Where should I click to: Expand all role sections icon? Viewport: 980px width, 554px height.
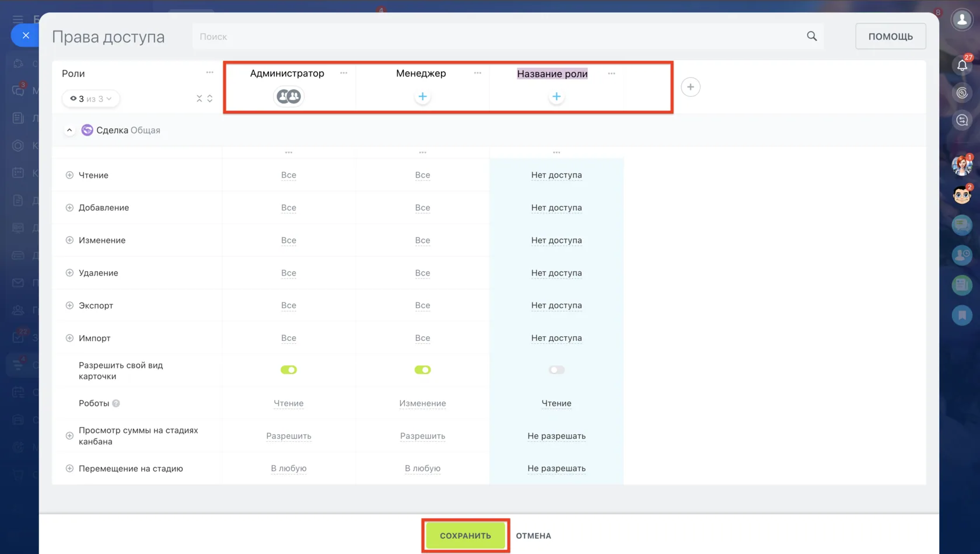[x=209, y=99]
